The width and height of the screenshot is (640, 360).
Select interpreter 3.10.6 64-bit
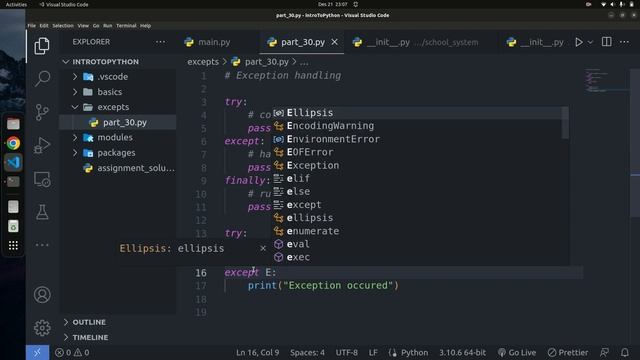[462, 352]
